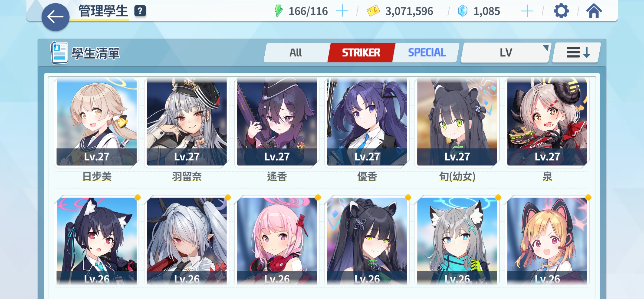This screenshot has width=644, height=299.
Task: Open the LV sort dropdown
Action: (506, 53)
